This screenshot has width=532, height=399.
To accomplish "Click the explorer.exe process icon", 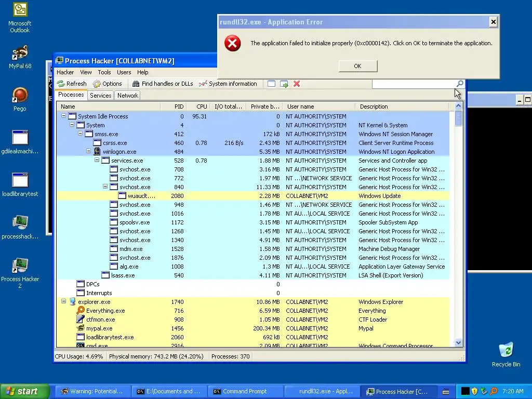I will [x=72, y=301].
